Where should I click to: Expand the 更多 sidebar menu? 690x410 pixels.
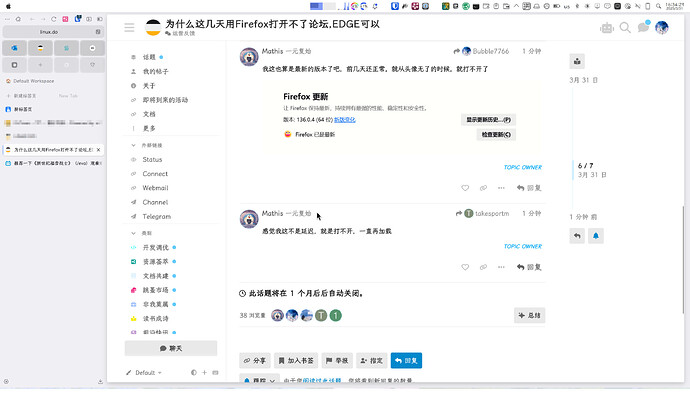click(x=149, y=128)
